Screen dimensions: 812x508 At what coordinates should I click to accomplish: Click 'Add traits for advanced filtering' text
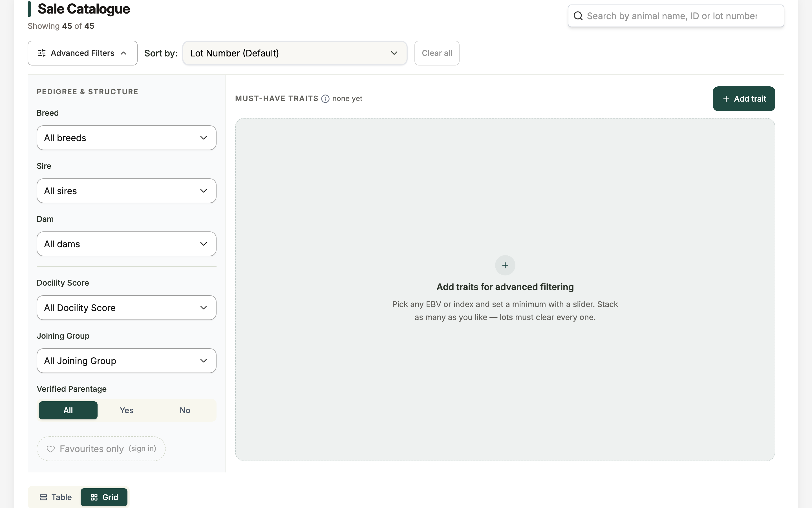click(505, 287)
